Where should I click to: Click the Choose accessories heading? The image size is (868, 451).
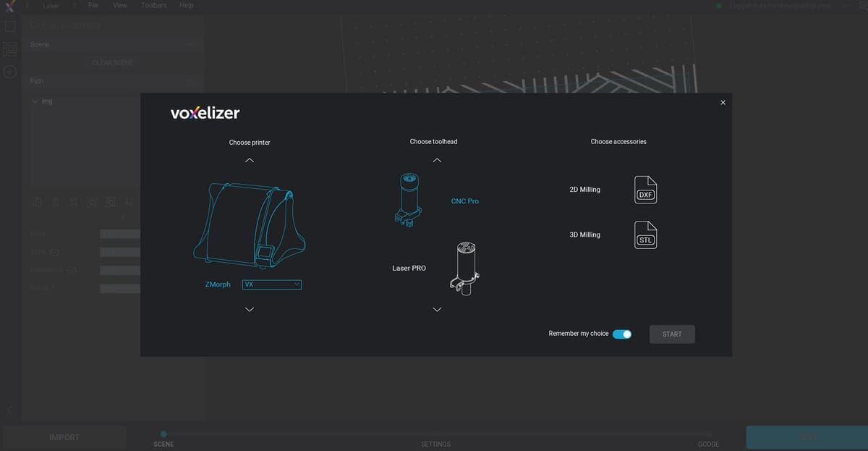coord(618,142)
